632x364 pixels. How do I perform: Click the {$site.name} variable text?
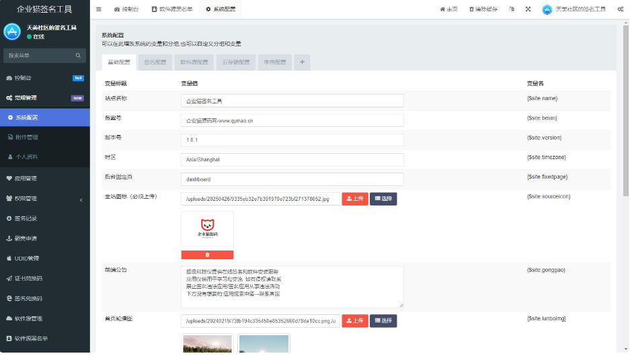[x=542, y=98]
